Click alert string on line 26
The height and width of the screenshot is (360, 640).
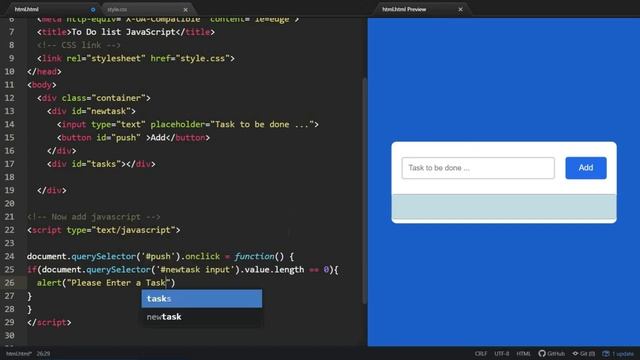pos(118,282)
